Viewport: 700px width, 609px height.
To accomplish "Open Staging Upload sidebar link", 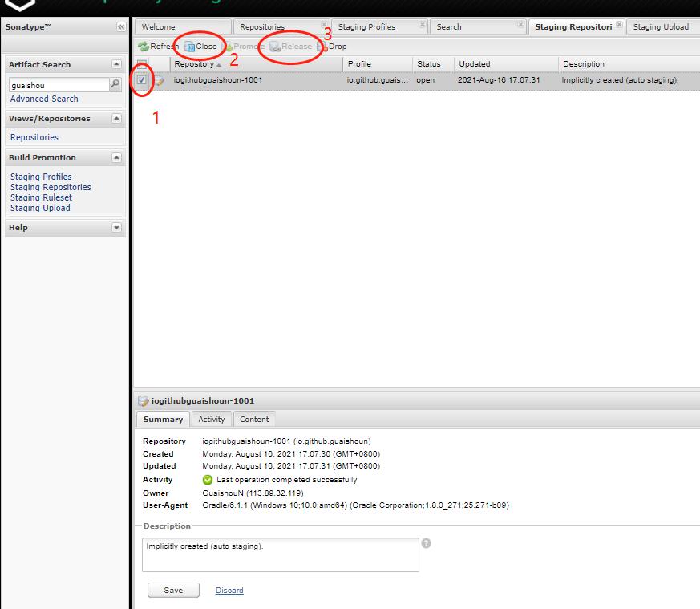I will 40,208.
